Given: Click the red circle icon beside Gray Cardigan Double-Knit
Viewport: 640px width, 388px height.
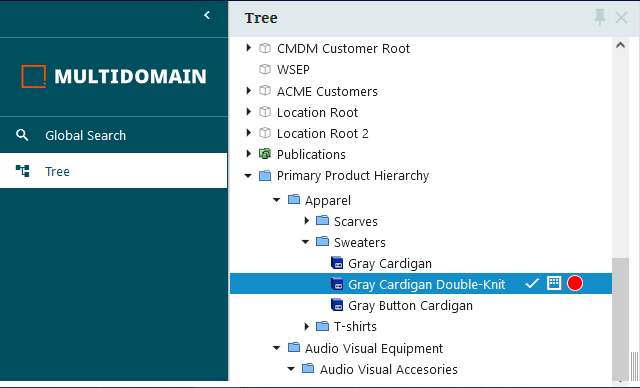Looking at the screenshot, I should pyautogui.click(x=575, y=283).
